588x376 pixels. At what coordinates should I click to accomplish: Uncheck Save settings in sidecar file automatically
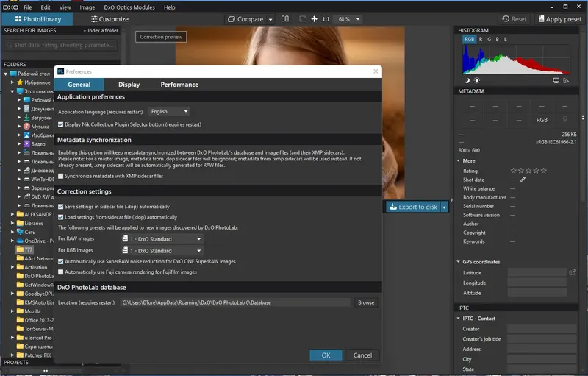pyautogui.click(x=61, y=207)
